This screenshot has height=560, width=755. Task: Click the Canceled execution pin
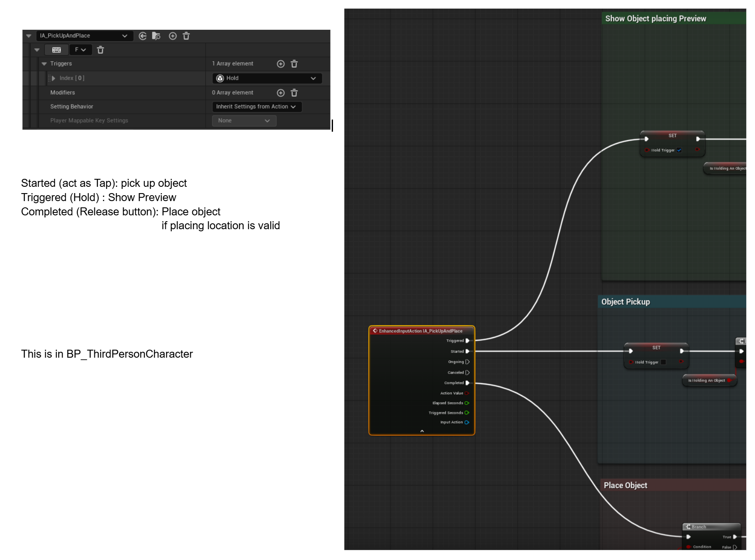(x=467, y=372)
